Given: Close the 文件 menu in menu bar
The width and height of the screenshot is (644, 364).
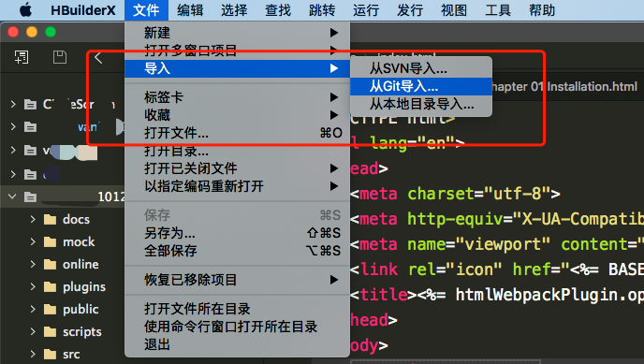Looking at the screenshot, I should (x=146, y=10).
